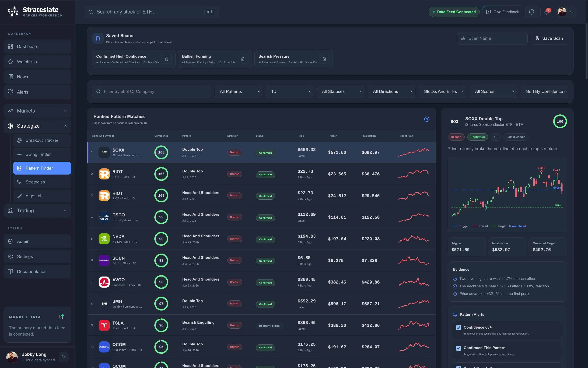Open the account menu chevron

tap(571, 12)
